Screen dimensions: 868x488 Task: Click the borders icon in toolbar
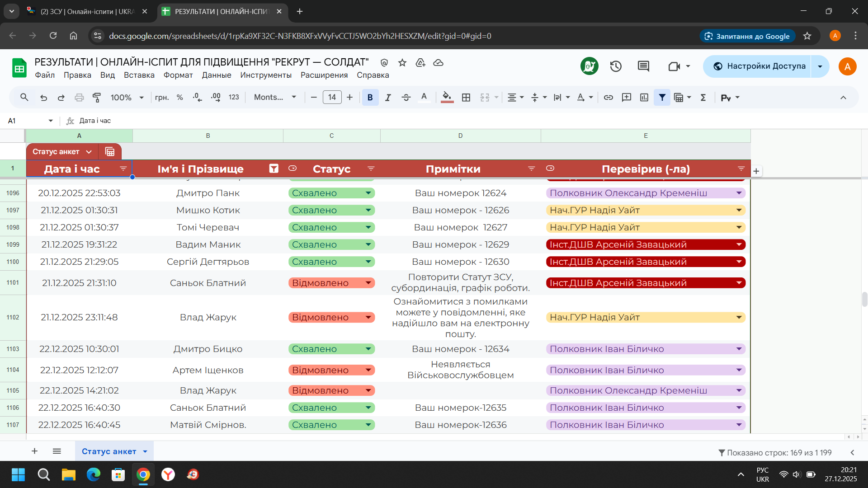point(466,97)
